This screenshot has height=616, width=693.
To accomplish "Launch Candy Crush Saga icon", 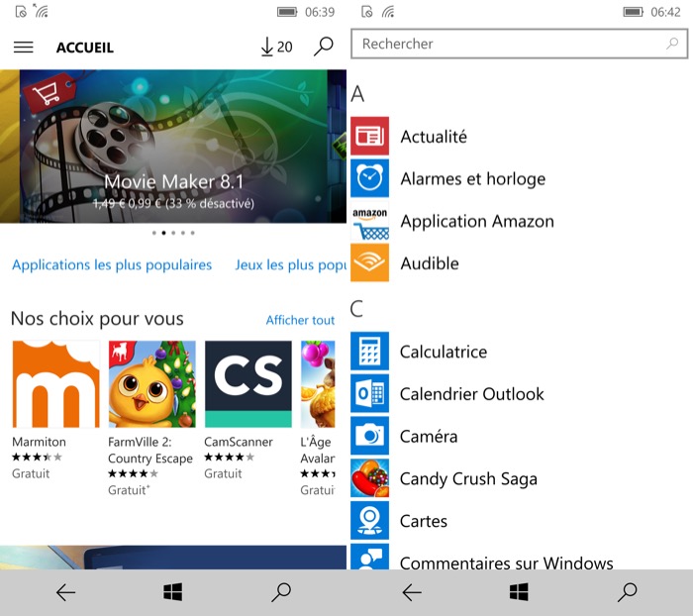I will click(x=370, y=478).
